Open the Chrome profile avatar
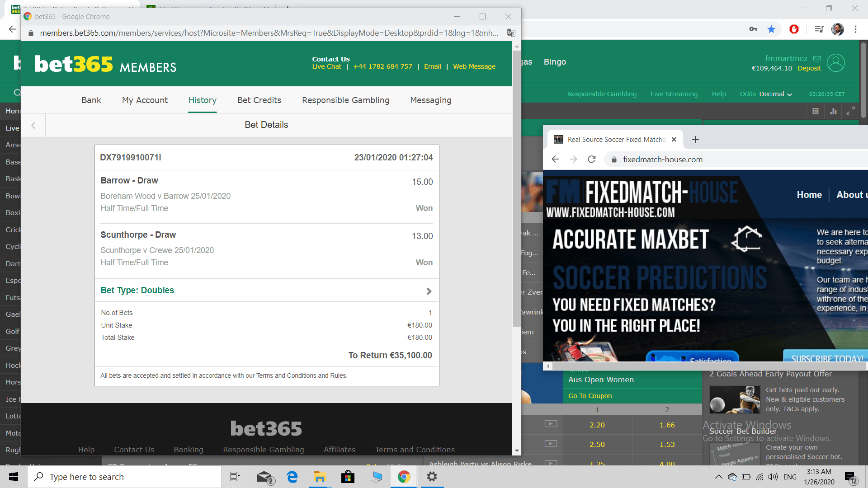Image resolution: width=868 pixels, height=488 pixels. pyautogui.click(x=837, y=29)
